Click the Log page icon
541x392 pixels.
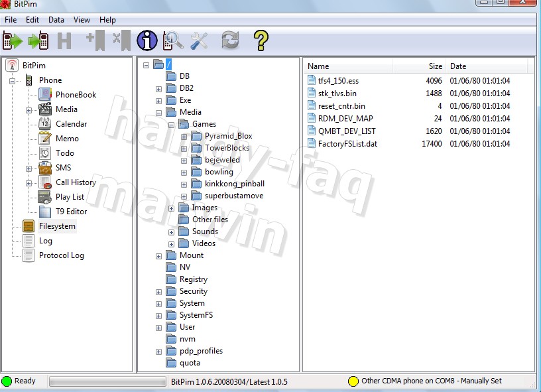(x=29, y=241)
